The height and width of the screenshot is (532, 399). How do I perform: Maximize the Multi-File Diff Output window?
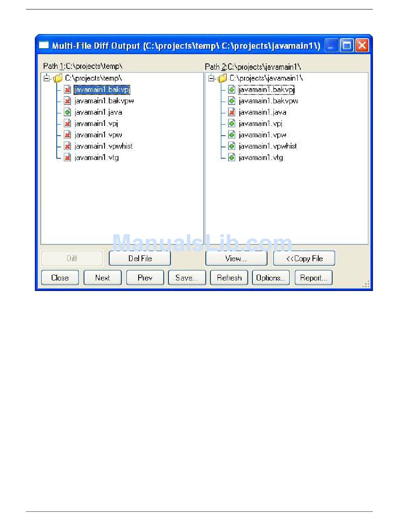point(347,45)
